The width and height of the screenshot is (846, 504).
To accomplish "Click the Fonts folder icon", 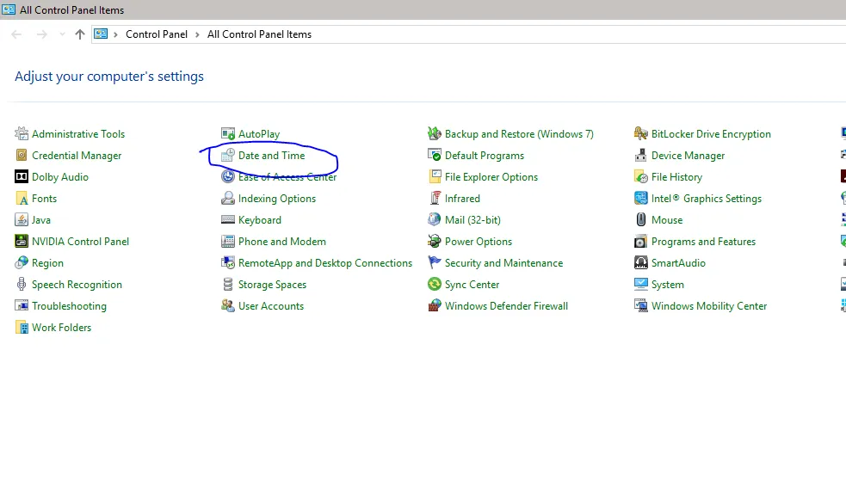I will [x=22, y=199].
